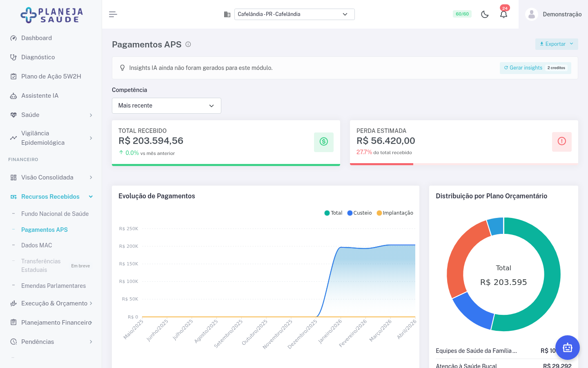
Task: Click the Diagnóstico stethoscope icon
Action: tap(13, 57)
